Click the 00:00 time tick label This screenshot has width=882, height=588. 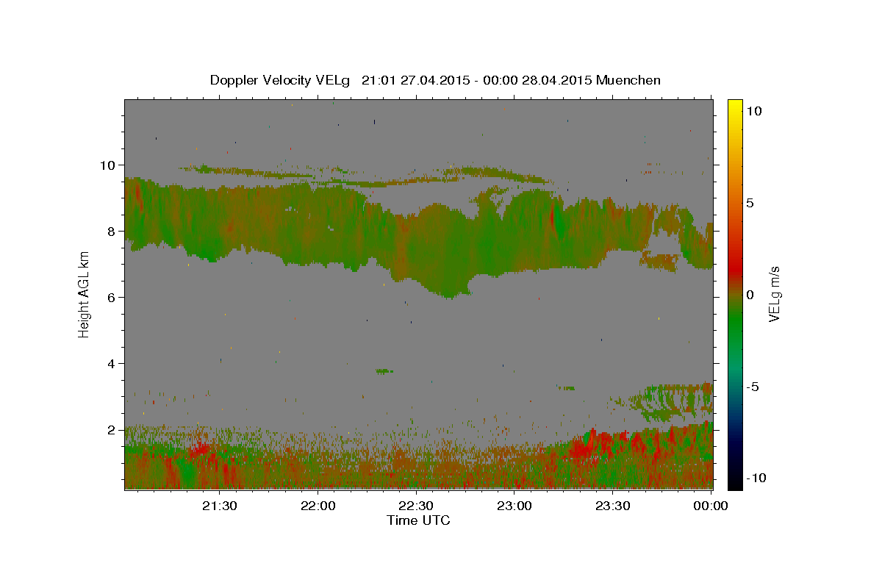(711, 506)
